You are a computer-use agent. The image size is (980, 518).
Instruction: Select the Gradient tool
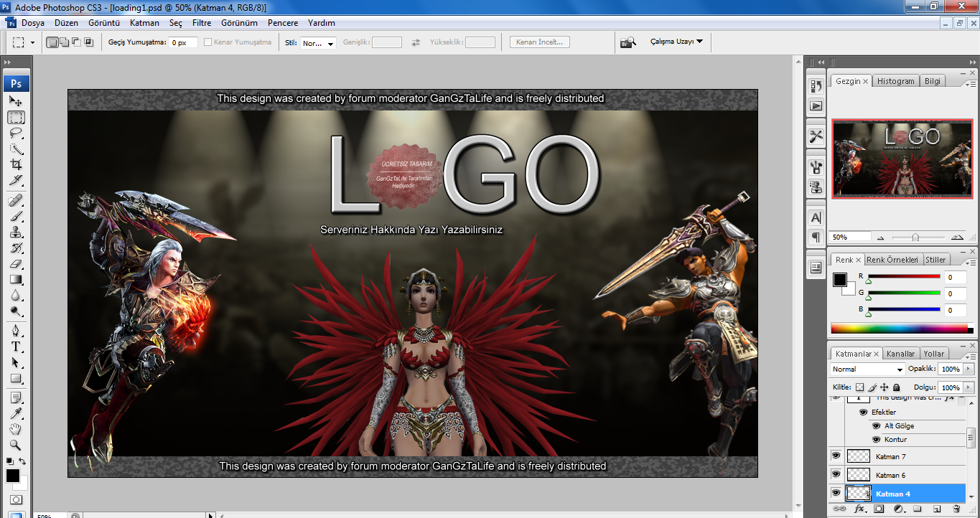click(16, 279)
